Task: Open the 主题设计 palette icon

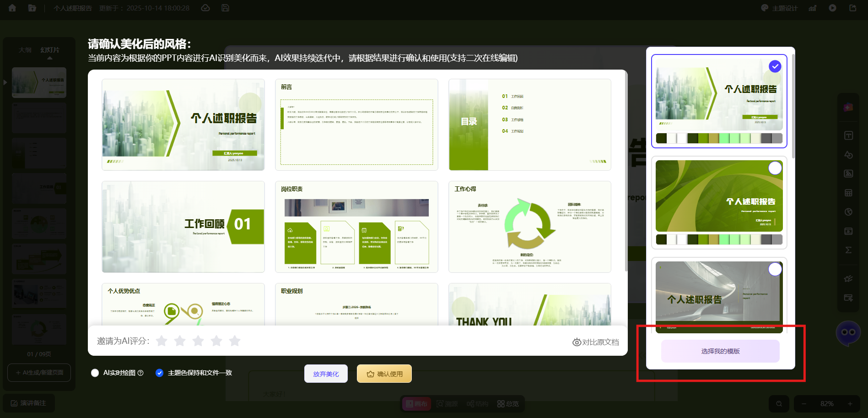Action: [x=765, y=8]
